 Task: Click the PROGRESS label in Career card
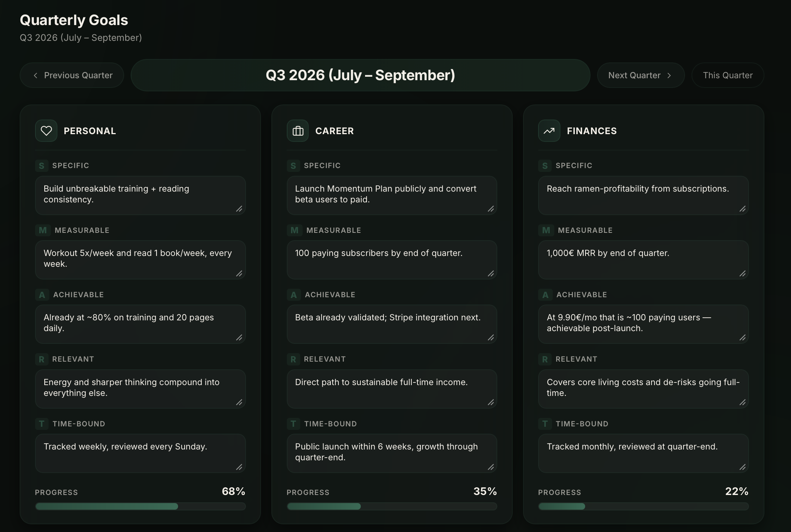click(308, 492)
